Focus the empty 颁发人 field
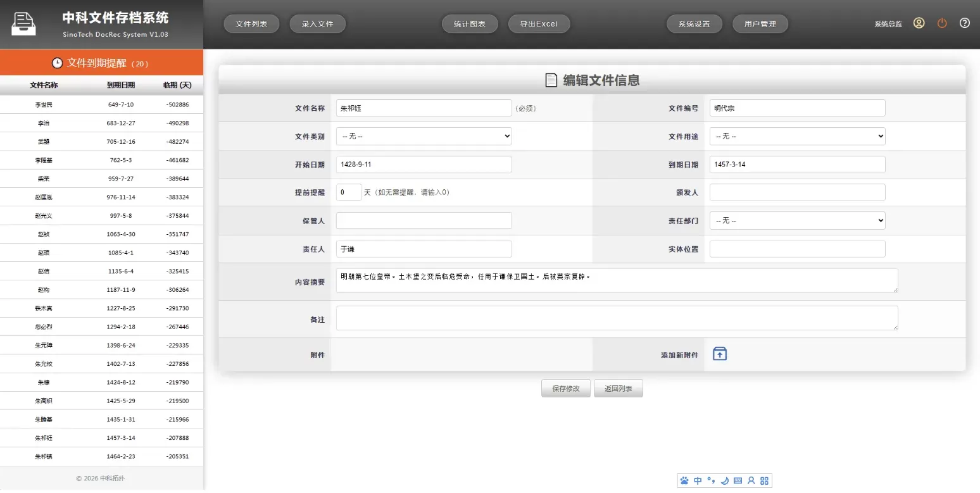 pos(797,192)
